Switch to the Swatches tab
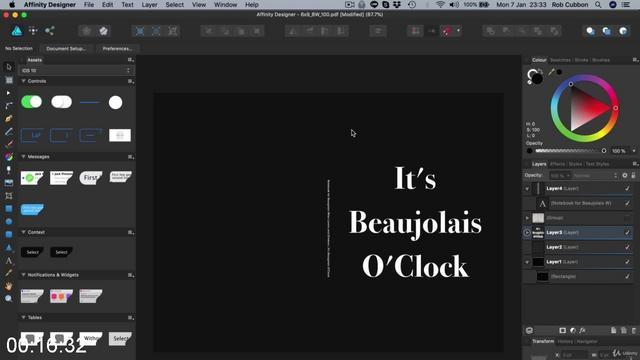The image size is (640, 360). pyautogui.click(x=560, y=60)
